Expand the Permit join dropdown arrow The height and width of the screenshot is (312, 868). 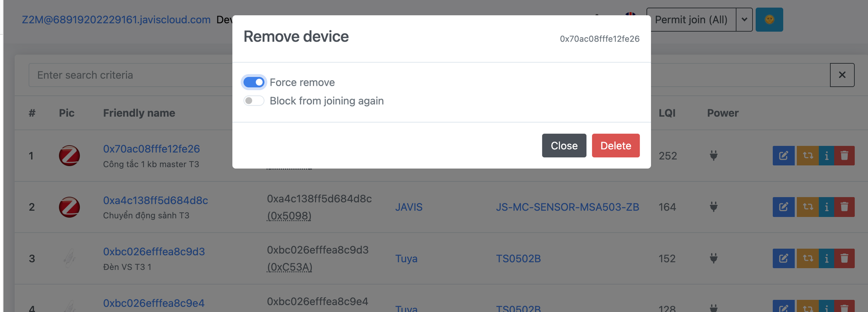tap(744, 19)
